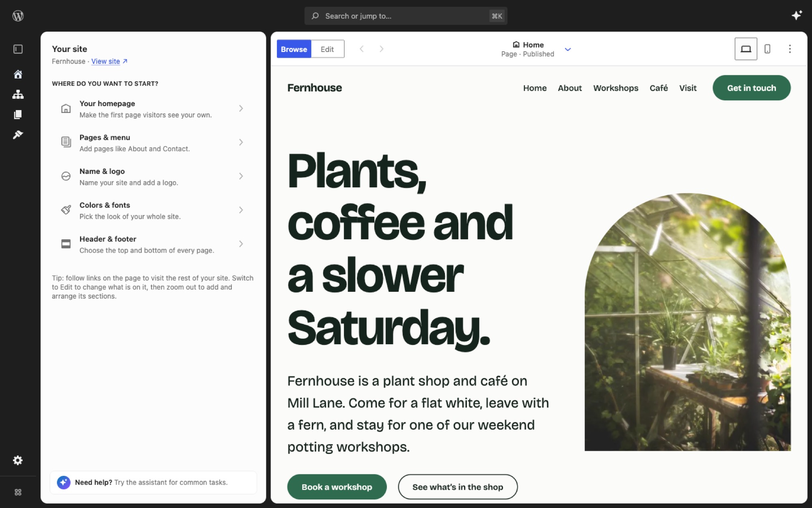812x508 pixels.
Task: Click the Name & logo title text
Action: point(102,171)
